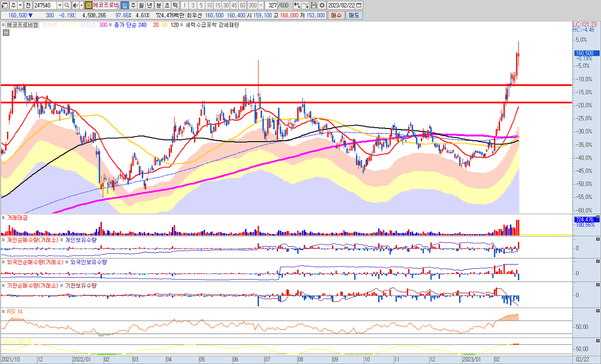Switch to the 월 monthly chart period
The image size is (601, 364).
tap(141, 5)
